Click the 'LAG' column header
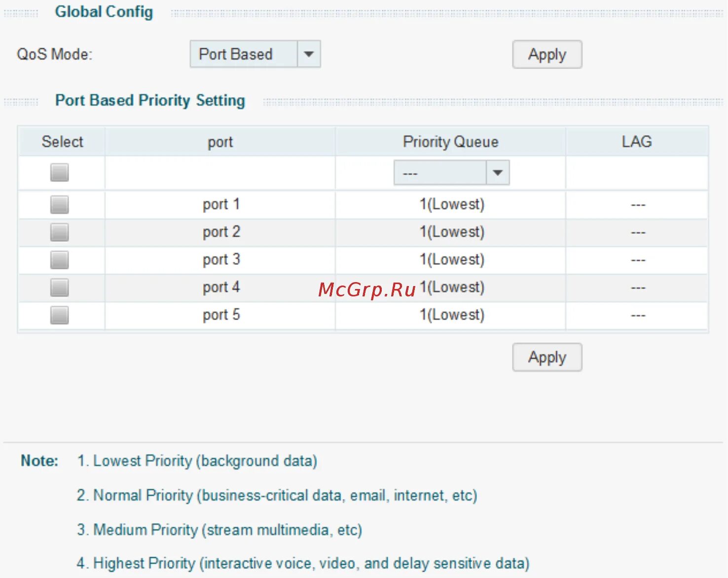728x578 pixels. click(x=637, y=142)
